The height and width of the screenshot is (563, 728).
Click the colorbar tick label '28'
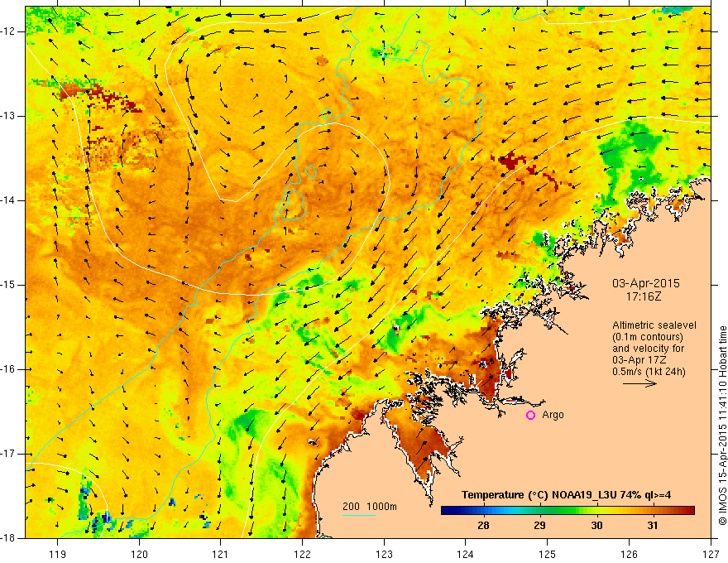click(x=483, y=526)
